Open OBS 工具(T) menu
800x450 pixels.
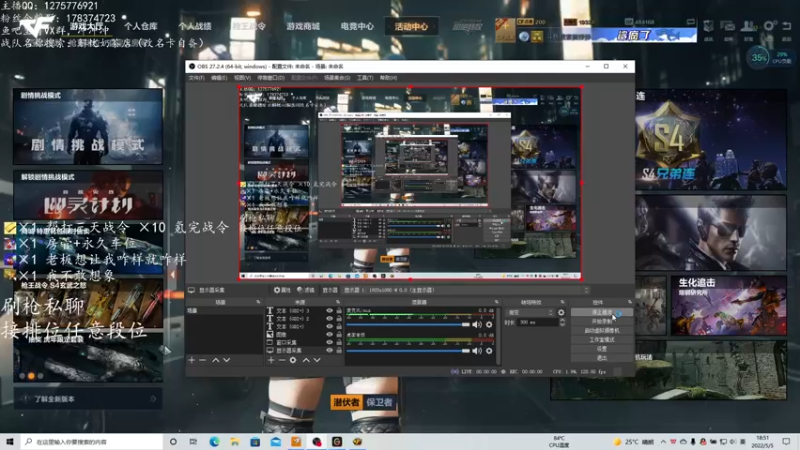pyautogui.click(x=365, y=78)
